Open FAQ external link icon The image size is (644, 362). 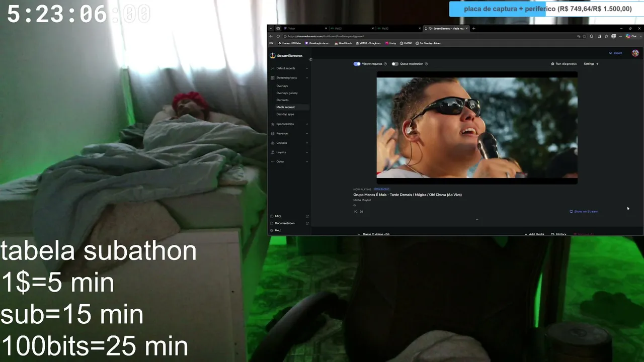click(x=307, y=216)
